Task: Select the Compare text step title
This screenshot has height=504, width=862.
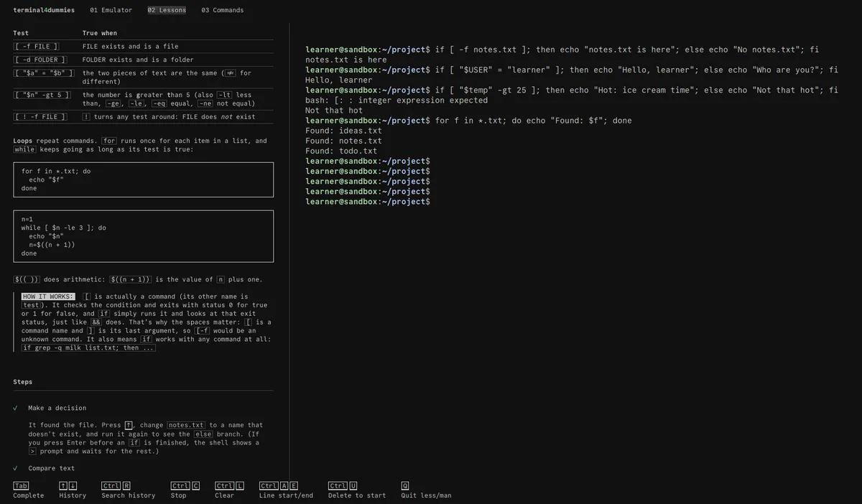Action: (x=52, y=468)
